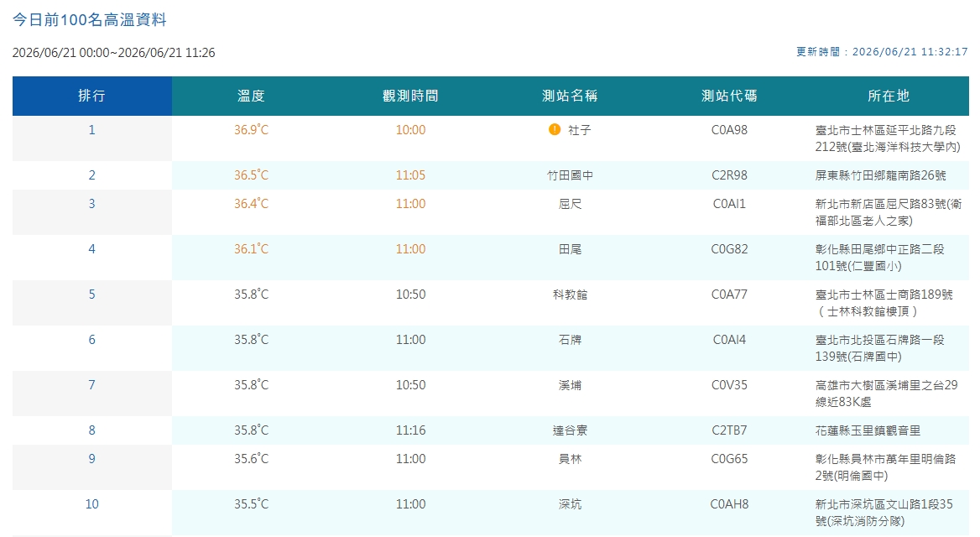Click rank number 10
The height and width of the screenshot is (537, 980).
[x=92, y=504]
